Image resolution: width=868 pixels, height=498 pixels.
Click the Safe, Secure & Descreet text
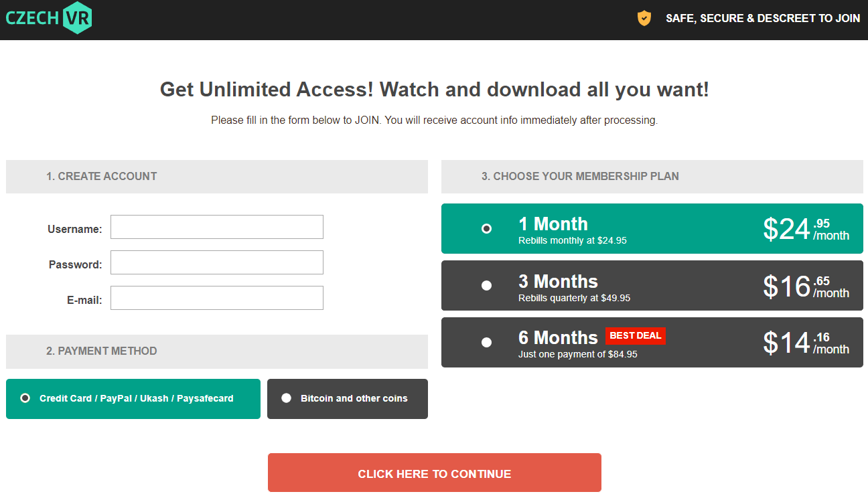762,19
